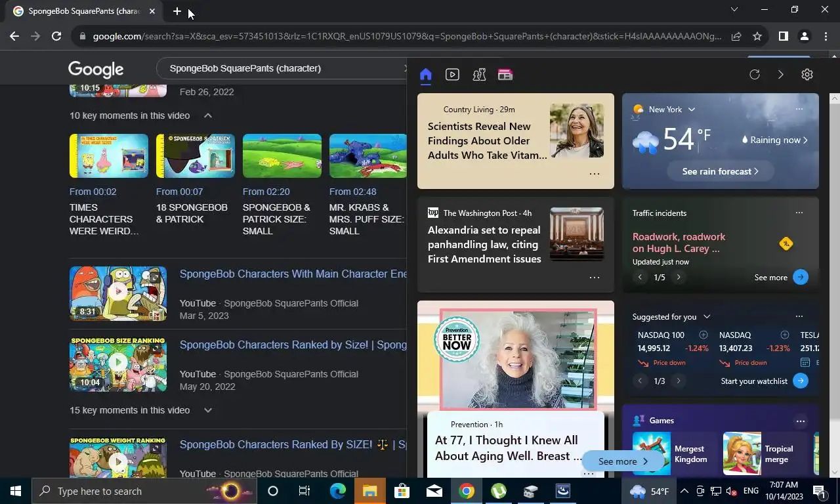
Task: Show previous stock suggestions page
Action: click(640, 381)
